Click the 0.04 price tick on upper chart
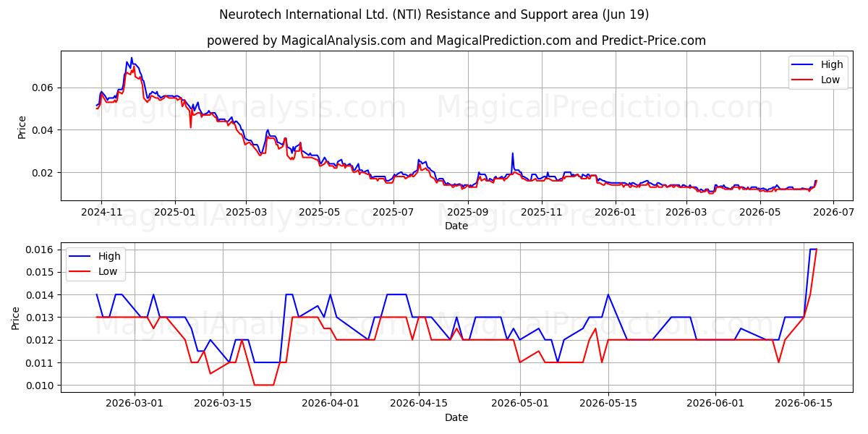 pyautogui.click(x=44, y=130)
